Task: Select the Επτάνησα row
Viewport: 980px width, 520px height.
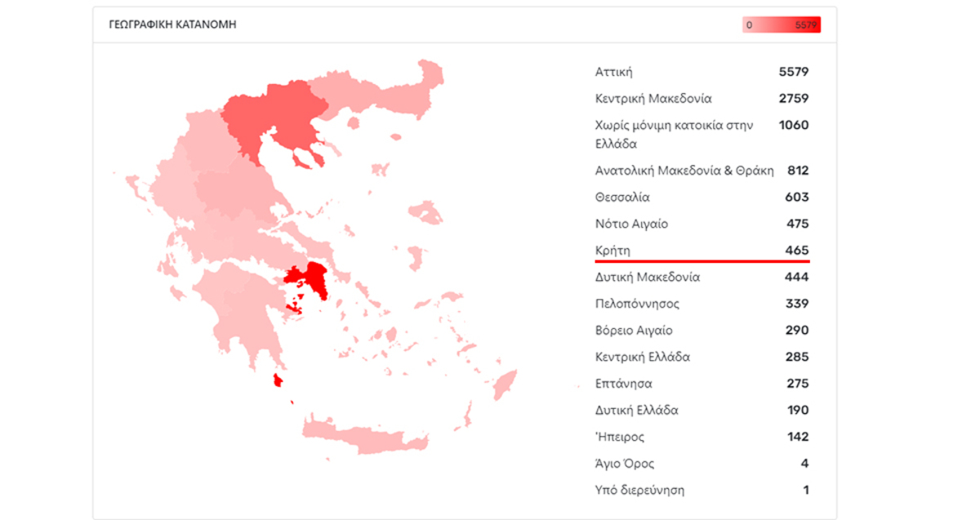Action: pos(702,384)
